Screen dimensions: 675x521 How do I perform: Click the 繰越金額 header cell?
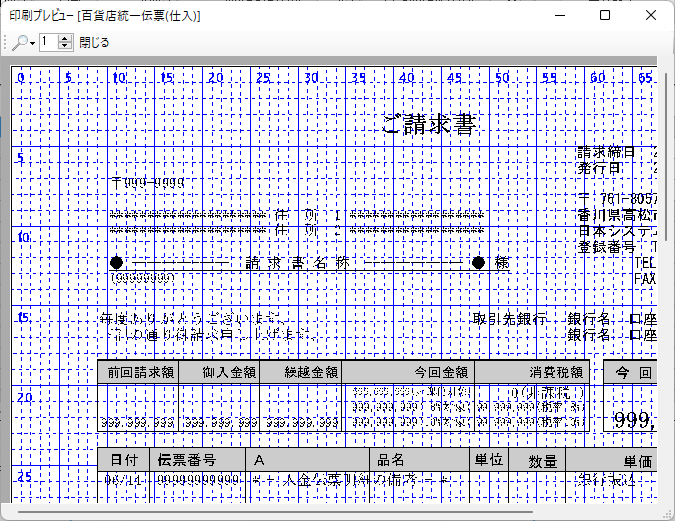click(300, 372)
